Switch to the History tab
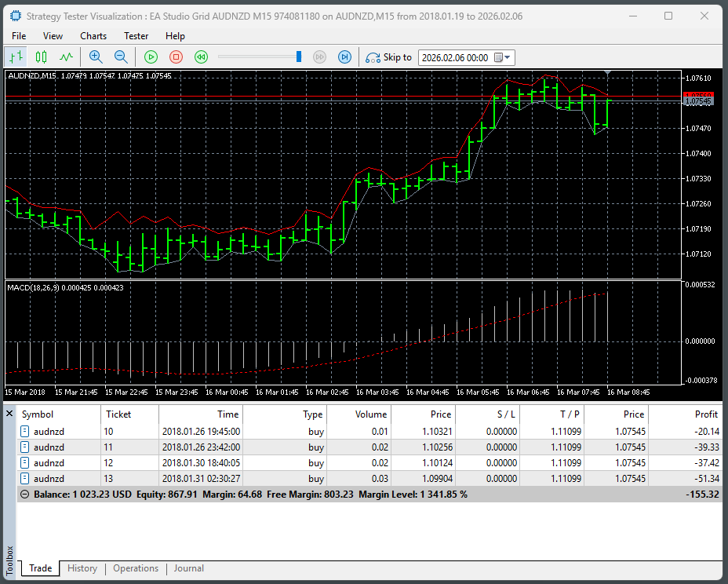 (82, 568)
